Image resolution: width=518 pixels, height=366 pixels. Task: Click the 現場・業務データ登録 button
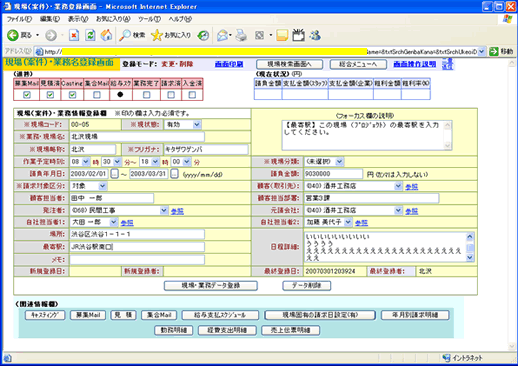(210, 286)
